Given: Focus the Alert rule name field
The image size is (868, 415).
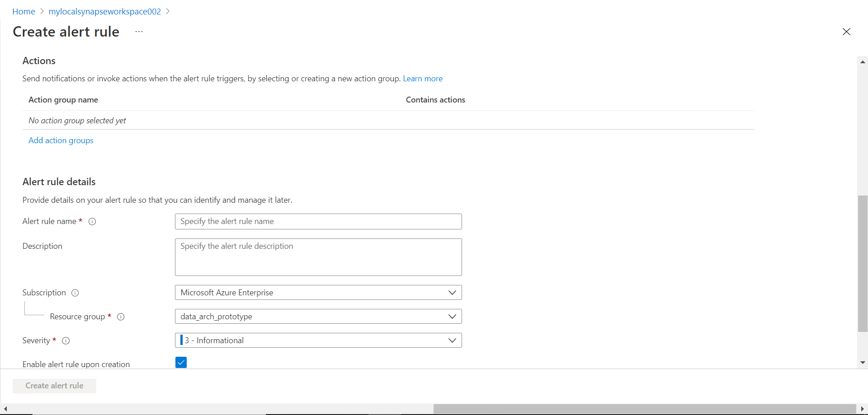Looking at the screenshot, I should [318, 221].
